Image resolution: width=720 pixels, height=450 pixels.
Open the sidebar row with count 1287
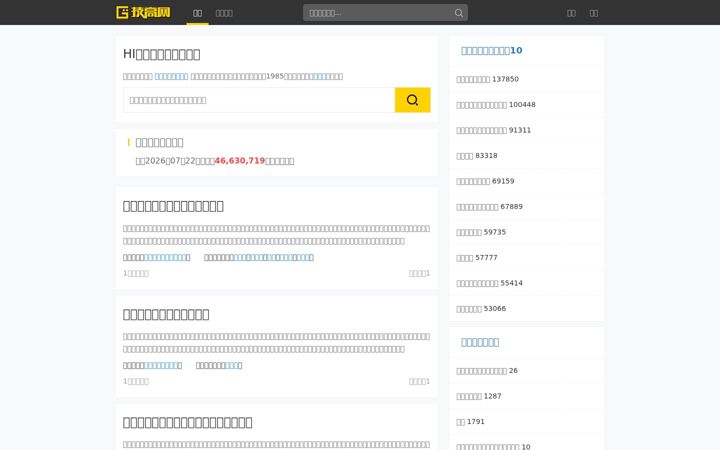[x=526, y=396]
